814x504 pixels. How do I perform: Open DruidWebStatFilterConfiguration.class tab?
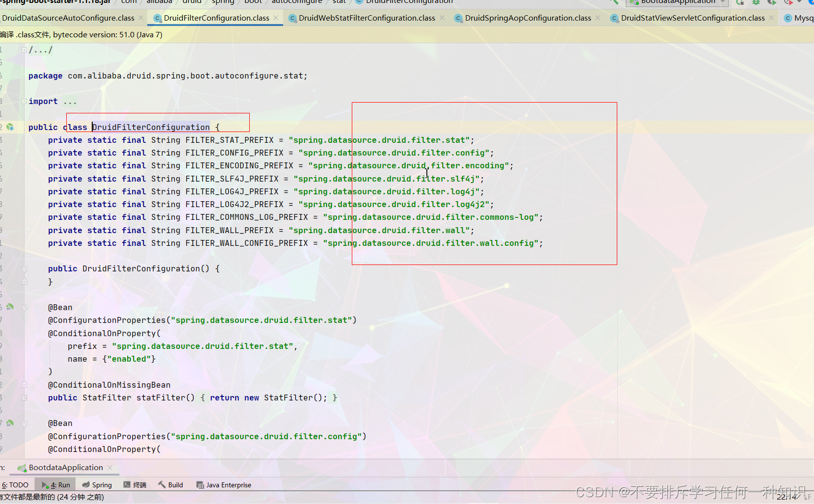367,18
